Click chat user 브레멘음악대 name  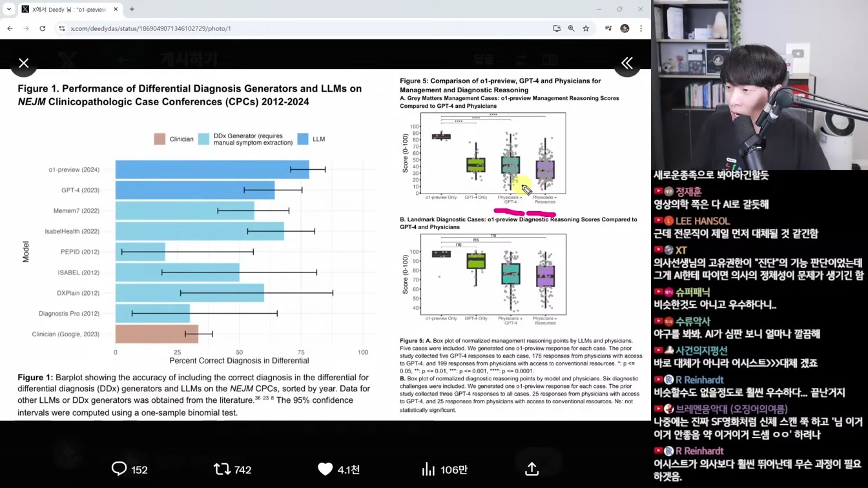coord(732,409)
